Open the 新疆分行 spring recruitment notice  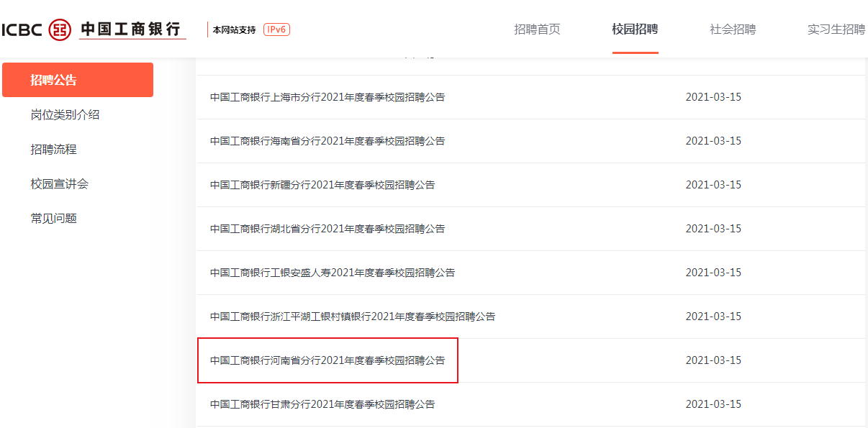[x=322, y=185]
